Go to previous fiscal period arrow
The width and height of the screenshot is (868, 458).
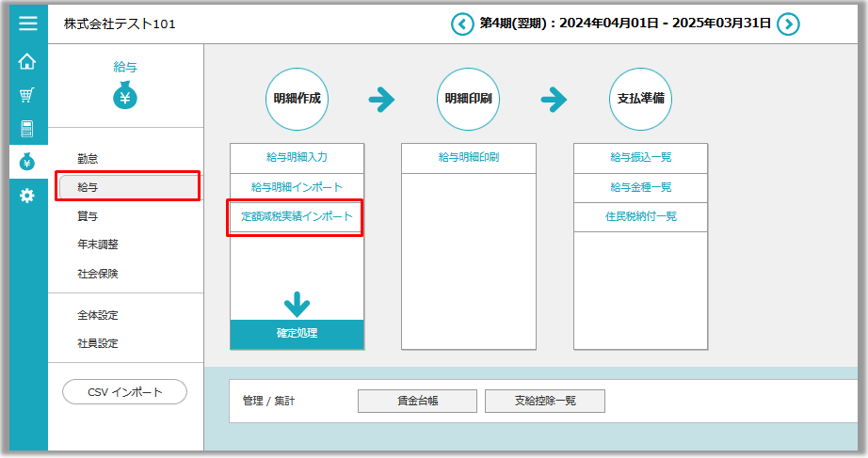462,24
